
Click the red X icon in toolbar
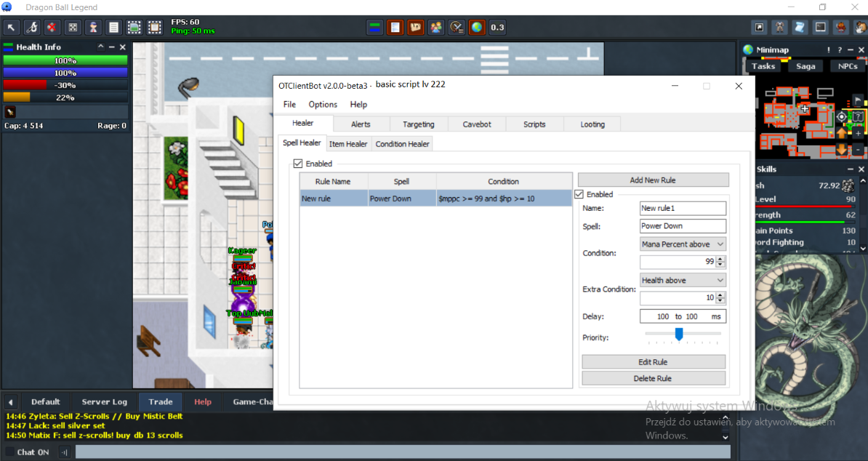point(52,28)
